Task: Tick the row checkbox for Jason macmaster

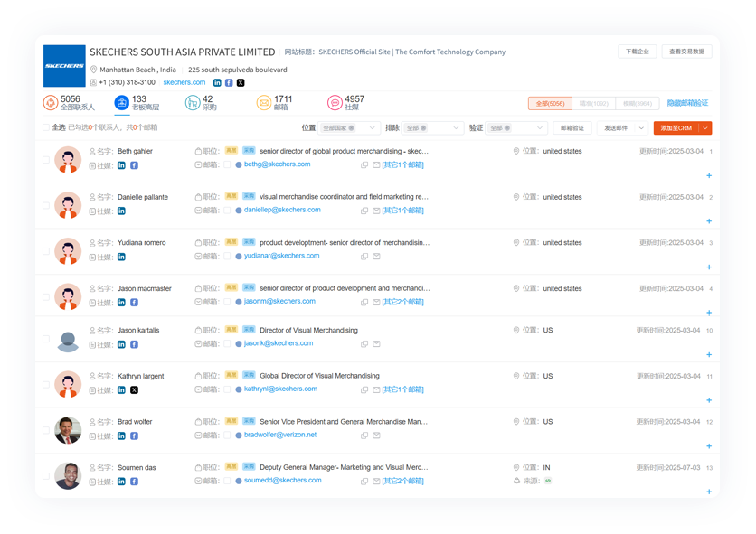Action: [x=46, y=295]
